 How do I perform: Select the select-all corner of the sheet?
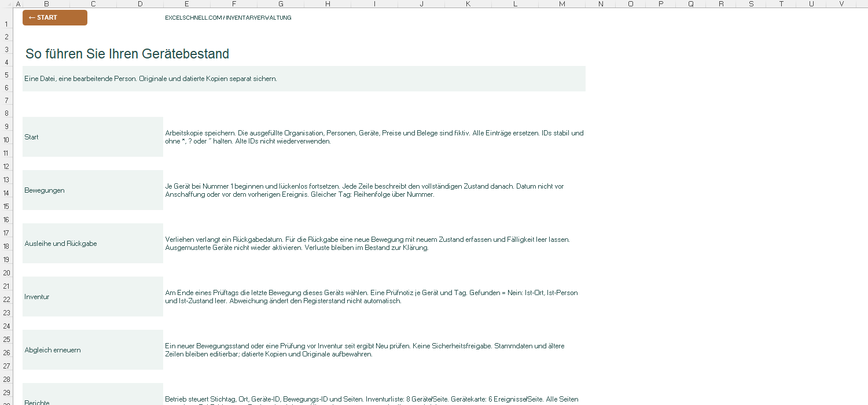pos(7,4)
